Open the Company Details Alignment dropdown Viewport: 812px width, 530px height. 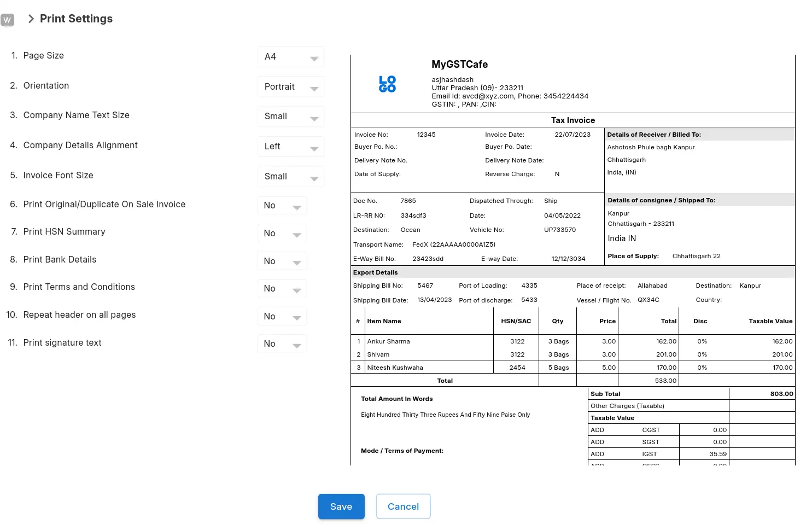pos(291,146)
